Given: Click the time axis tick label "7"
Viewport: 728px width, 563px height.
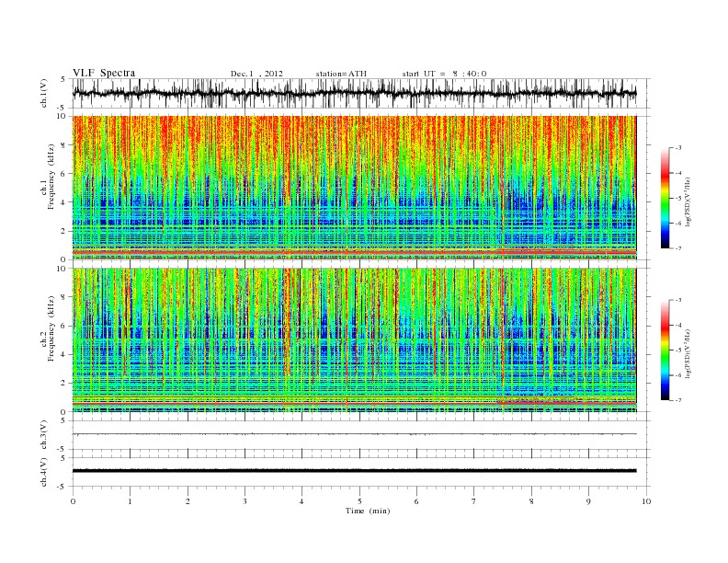Looking at the screenshot, I should pos(474,501).
